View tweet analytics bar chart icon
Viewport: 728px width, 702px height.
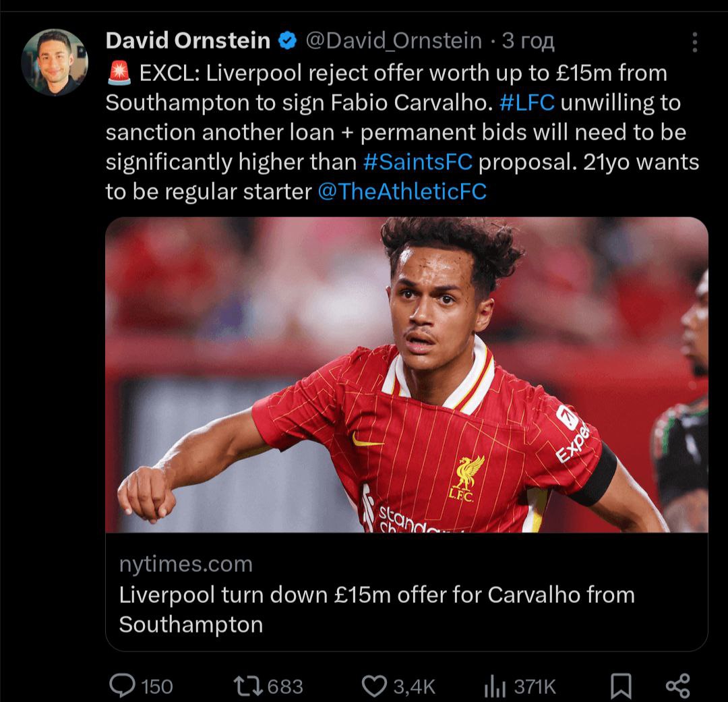point(495,686)
